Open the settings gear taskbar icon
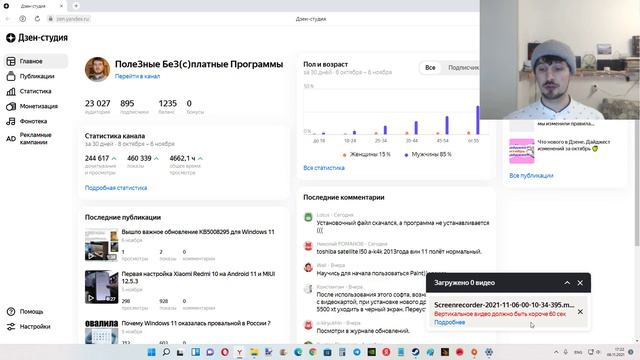 pyautogui.click(x=489, y=352)
